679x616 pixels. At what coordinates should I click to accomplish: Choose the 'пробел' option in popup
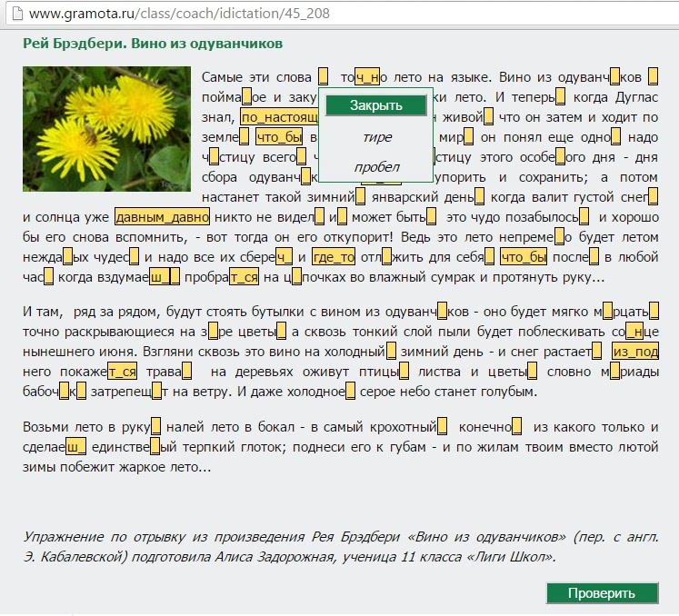pyautogui.click(x=375, y=167)
